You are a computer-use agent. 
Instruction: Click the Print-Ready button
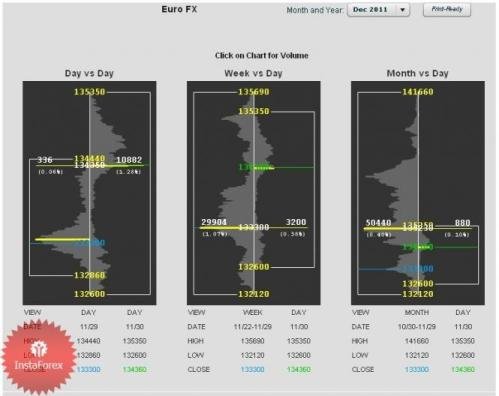pos(447,10)
